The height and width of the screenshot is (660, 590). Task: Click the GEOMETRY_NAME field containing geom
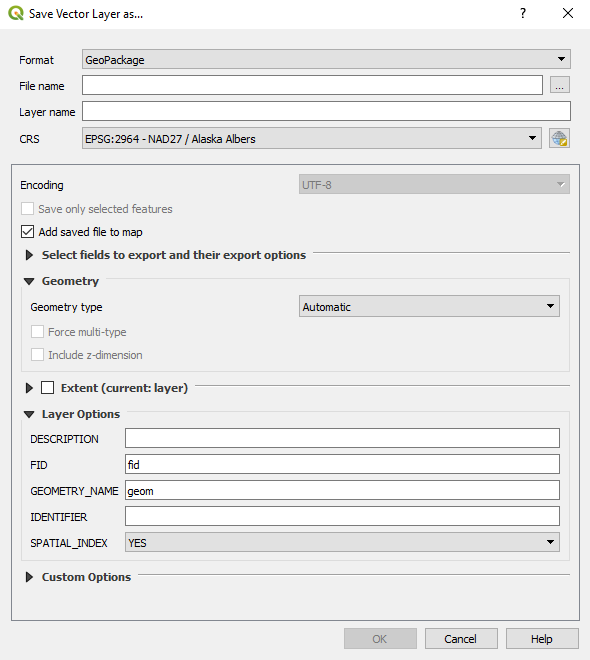(342, 490)
